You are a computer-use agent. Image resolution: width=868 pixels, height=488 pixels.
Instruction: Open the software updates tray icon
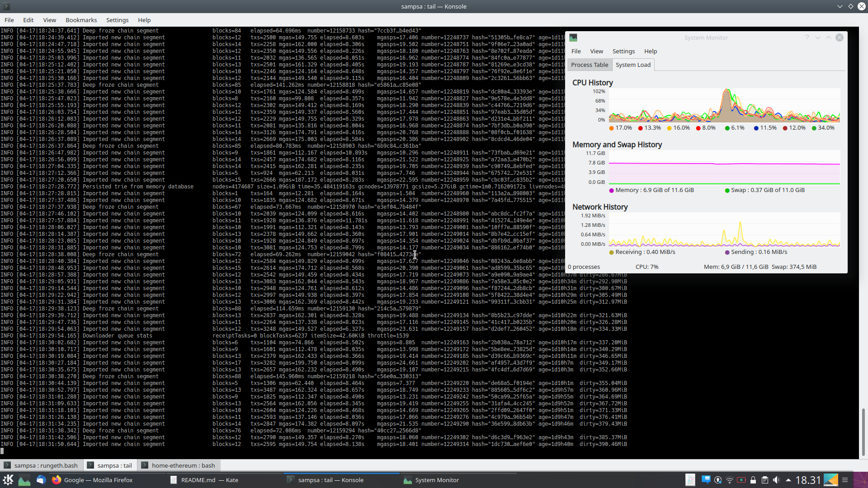point(717,480)
